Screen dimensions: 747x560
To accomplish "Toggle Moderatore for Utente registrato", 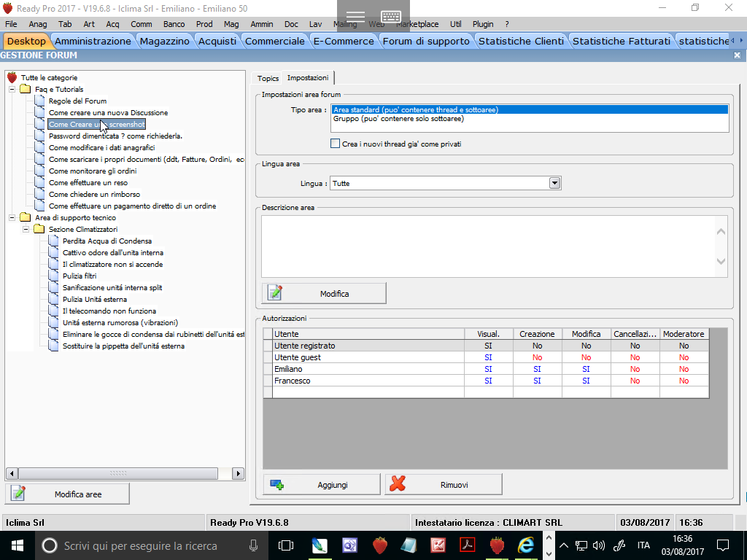I will (x=684, y=346).
